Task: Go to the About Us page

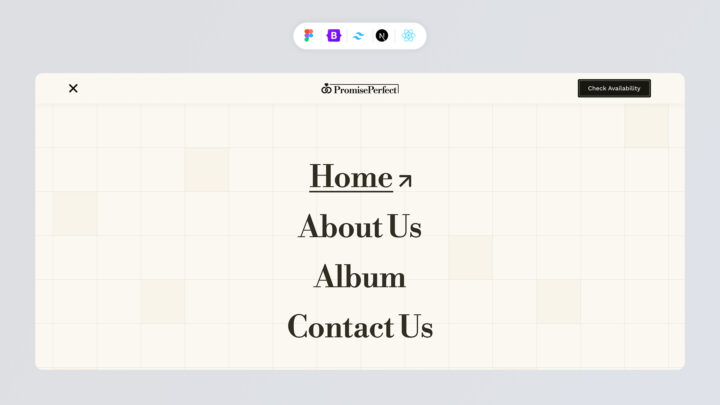Action: (360, 227)
